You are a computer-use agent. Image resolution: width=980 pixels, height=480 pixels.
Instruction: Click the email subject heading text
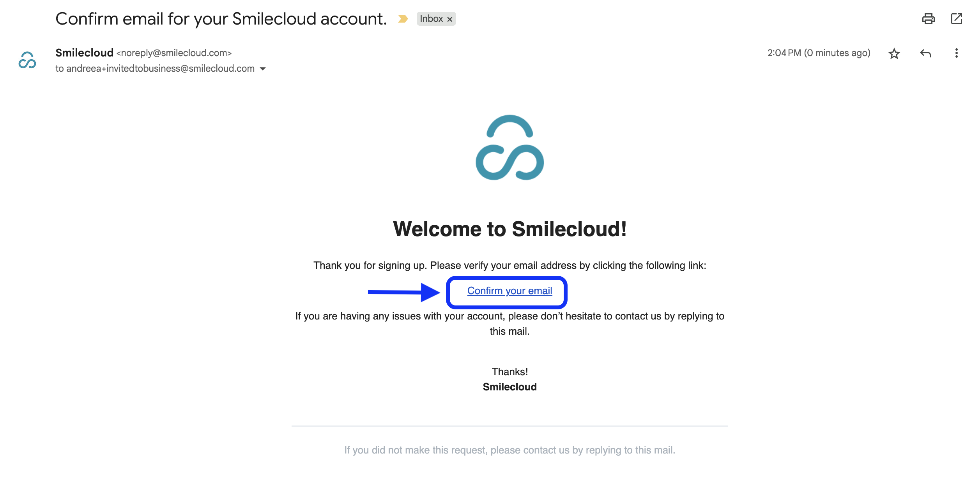[221, 19]
